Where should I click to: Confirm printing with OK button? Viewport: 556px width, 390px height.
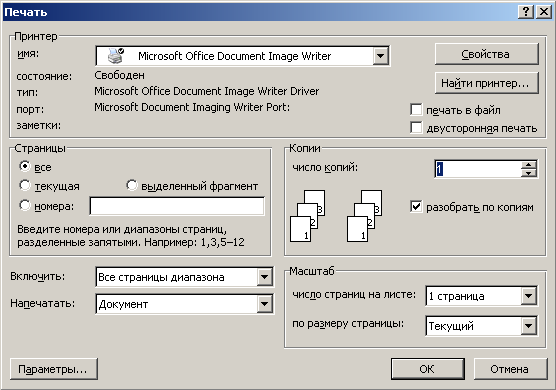click(x=428, y=369)
